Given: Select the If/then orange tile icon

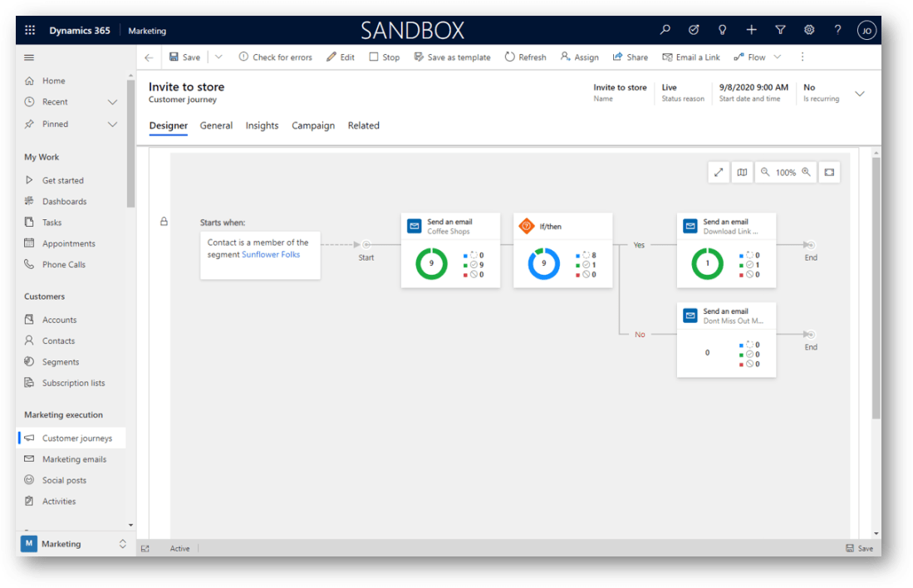Looking at the screenshot, I should click(x=525, y=226).
